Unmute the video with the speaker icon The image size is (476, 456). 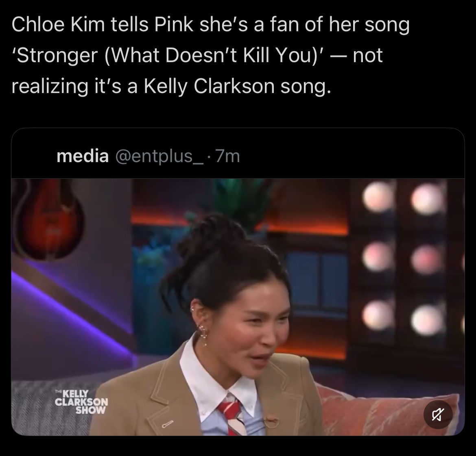tap(438, 415)
